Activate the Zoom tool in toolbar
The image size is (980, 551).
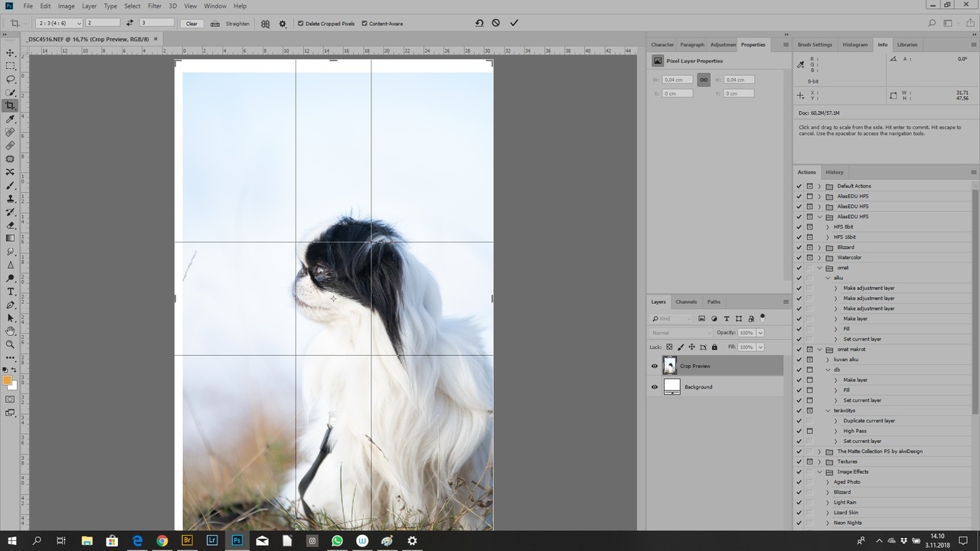(x=11, y=344)
